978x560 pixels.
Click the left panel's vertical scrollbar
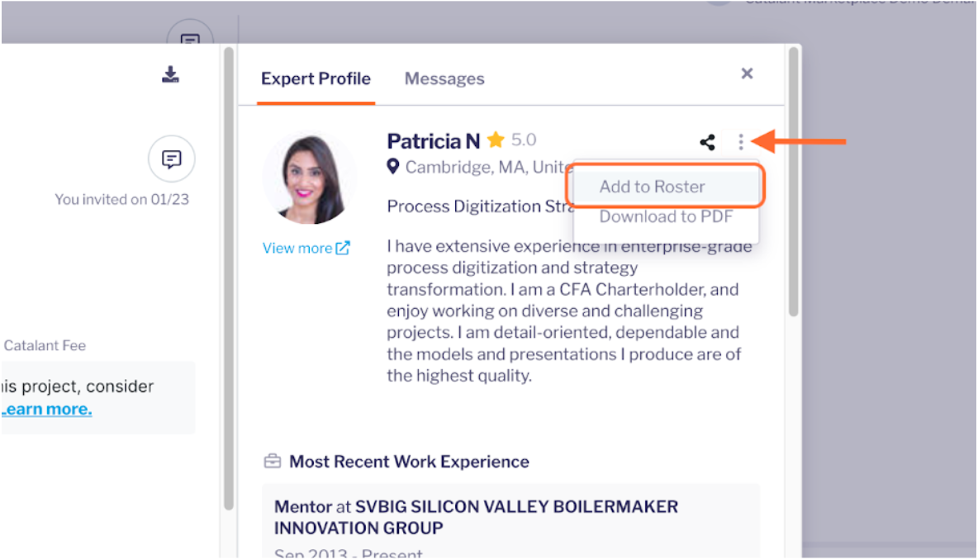pos(229,278)
